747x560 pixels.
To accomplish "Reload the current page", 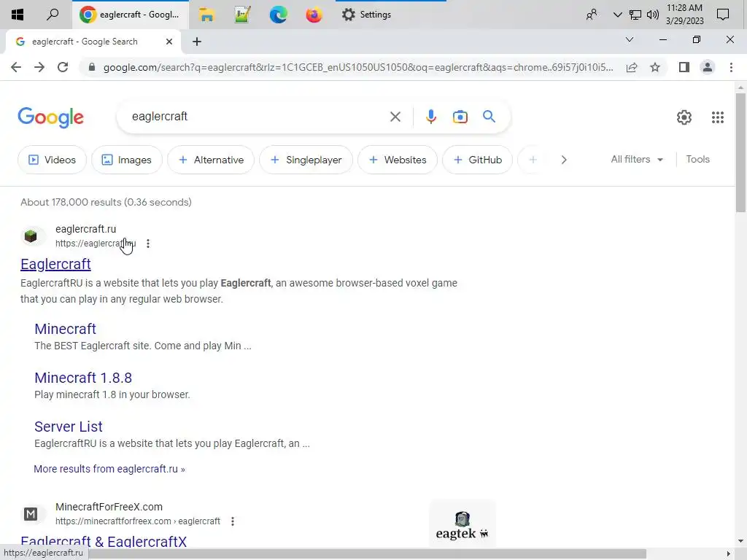I will (x=63, y=67).
